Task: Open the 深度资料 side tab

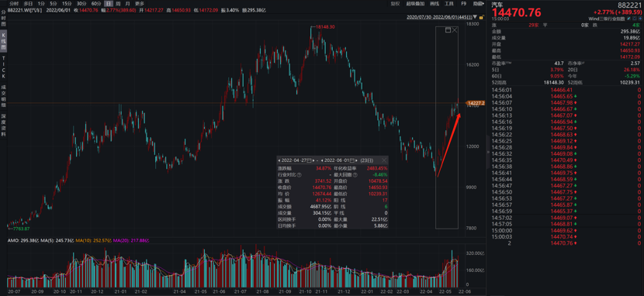Action: [x=3, y=125]
